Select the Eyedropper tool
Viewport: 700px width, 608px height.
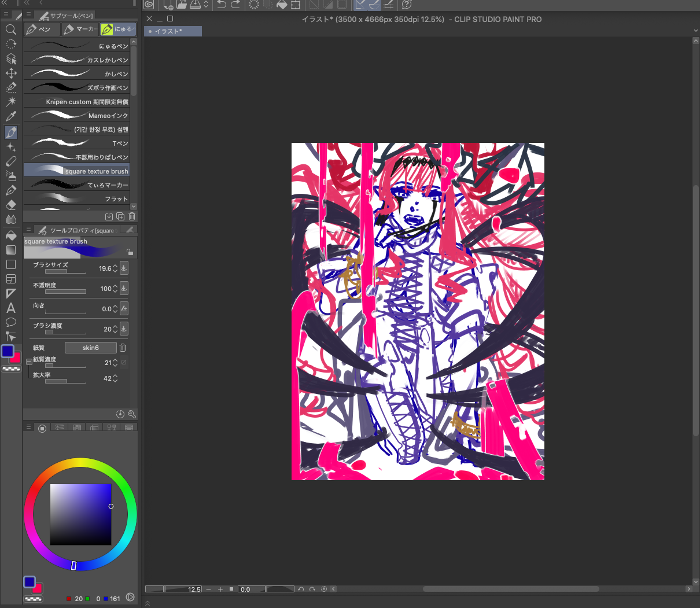(10, 117)
